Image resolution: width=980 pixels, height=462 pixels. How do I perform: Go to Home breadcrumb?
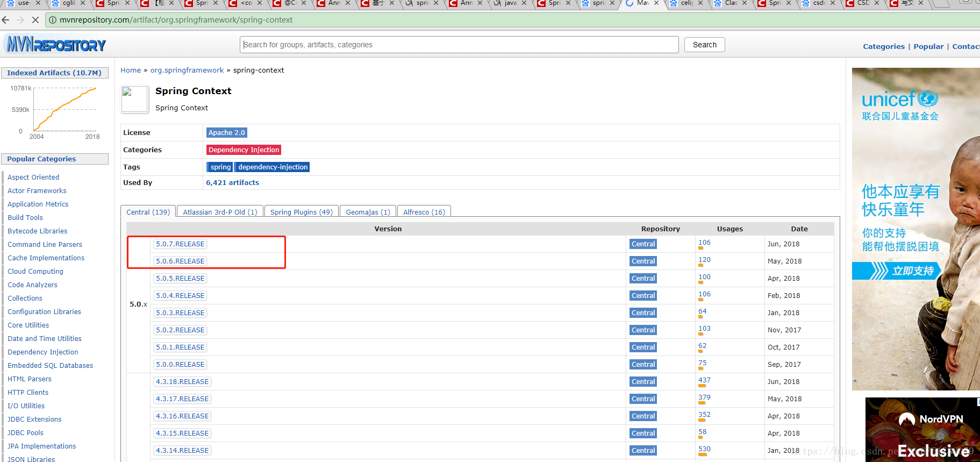click(131, 70)
